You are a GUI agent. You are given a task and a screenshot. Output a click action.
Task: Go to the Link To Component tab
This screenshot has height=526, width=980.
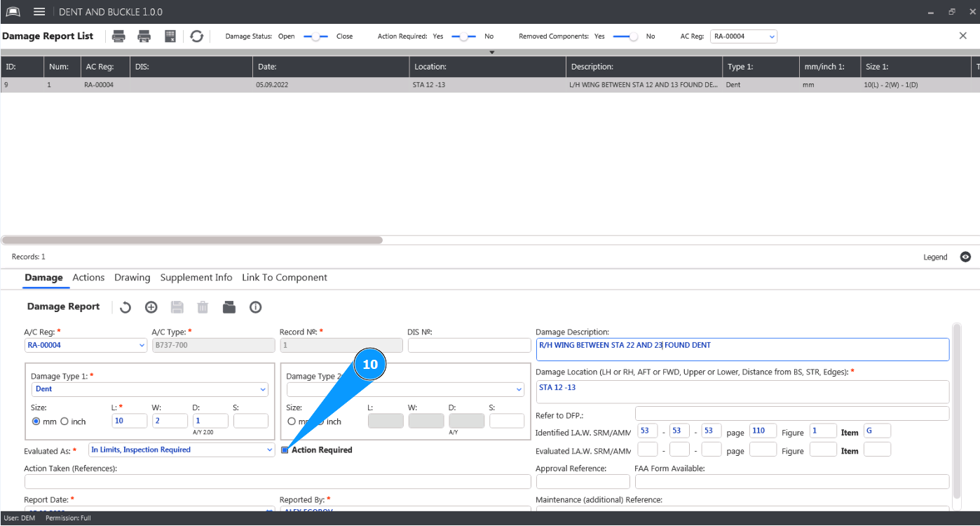pyautogui.click(x=284, y=278)
